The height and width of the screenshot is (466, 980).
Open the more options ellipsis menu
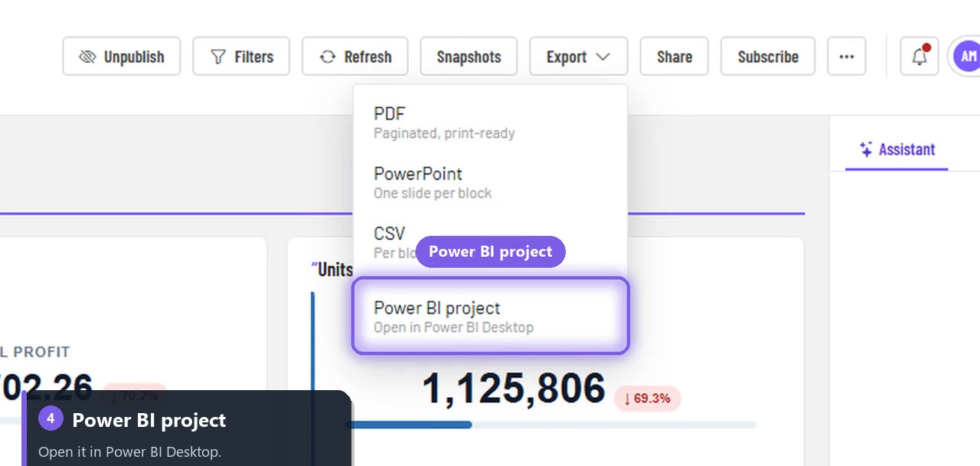pos(847,57)
